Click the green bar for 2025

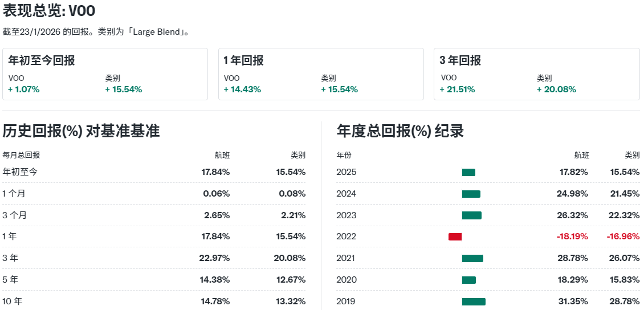[x=468, y=172]
